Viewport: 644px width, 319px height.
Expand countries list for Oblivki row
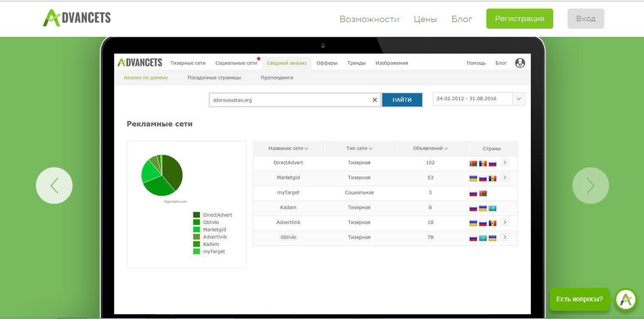[504, 237]
